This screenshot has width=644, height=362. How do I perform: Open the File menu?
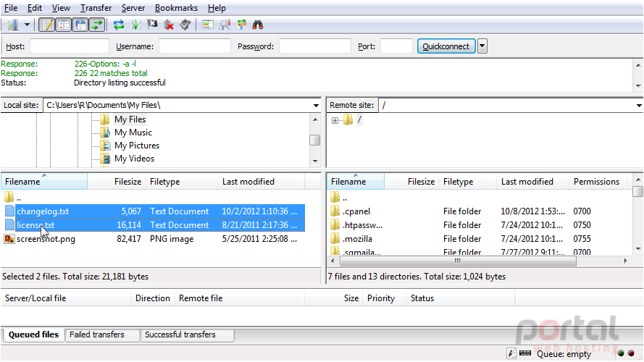pos(11,8)
